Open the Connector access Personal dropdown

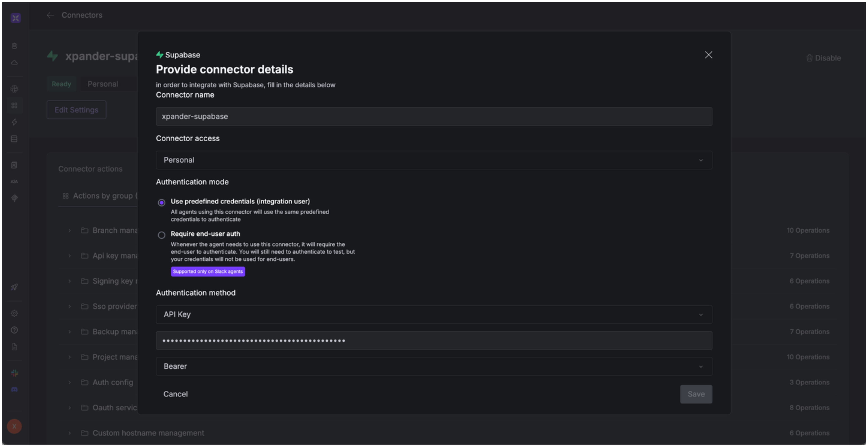(x=434, y=160)
